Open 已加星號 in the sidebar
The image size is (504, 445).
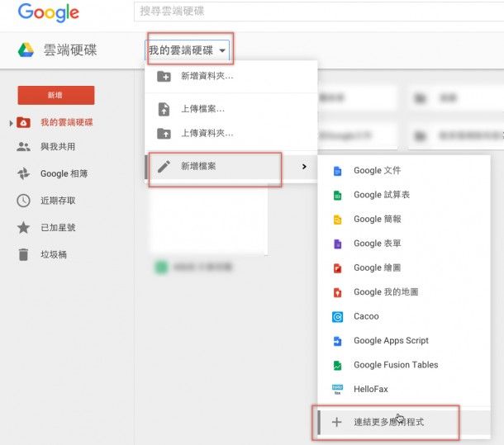click(x=58, y=228)
